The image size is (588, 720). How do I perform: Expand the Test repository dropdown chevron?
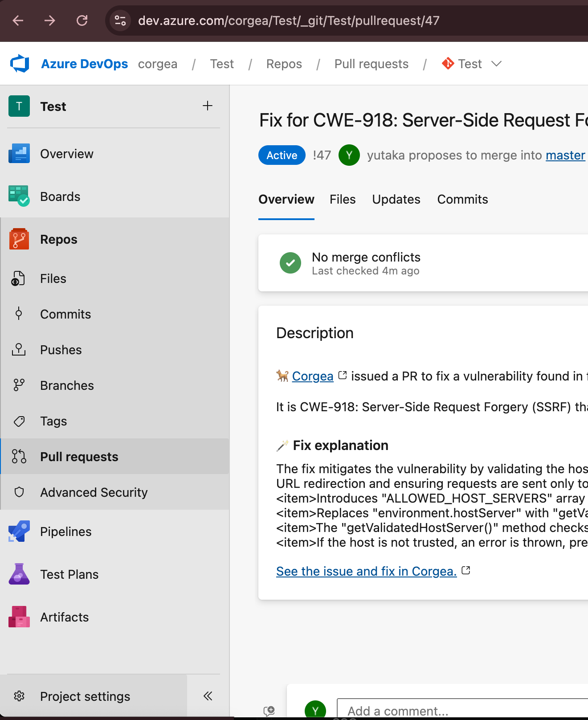[497, 64]
